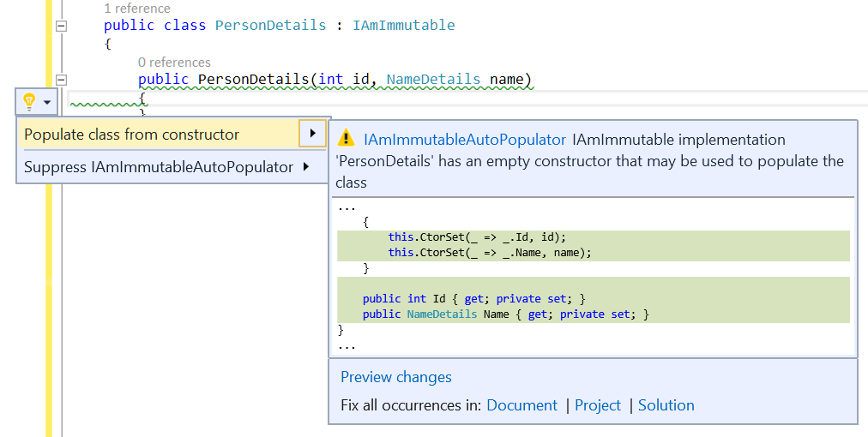Collapse the PersonDetails class outline
Image resolution: width=868 pixels, height=437 pixels.
coord(62,26)
